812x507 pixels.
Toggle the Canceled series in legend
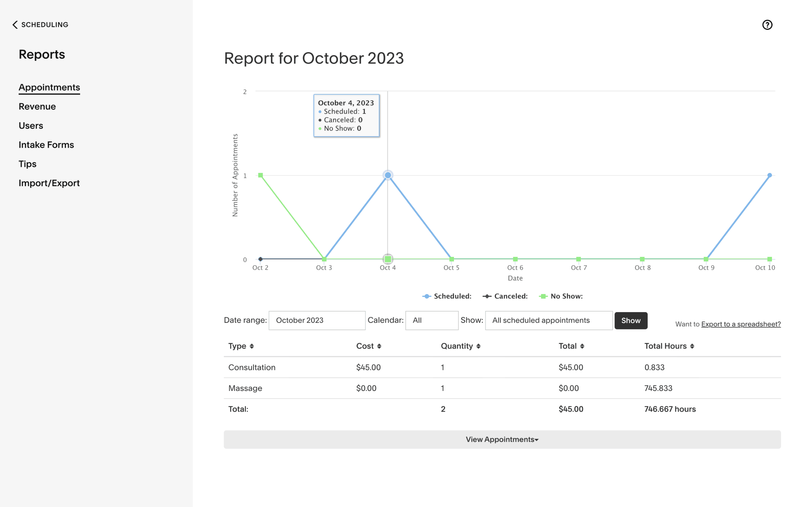pos(505,296)
